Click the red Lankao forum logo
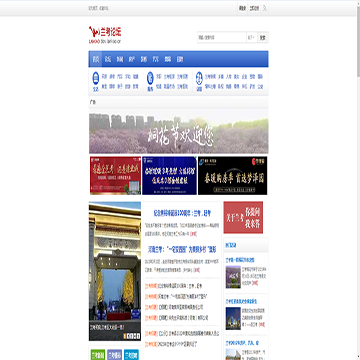 tap(105, 35)
